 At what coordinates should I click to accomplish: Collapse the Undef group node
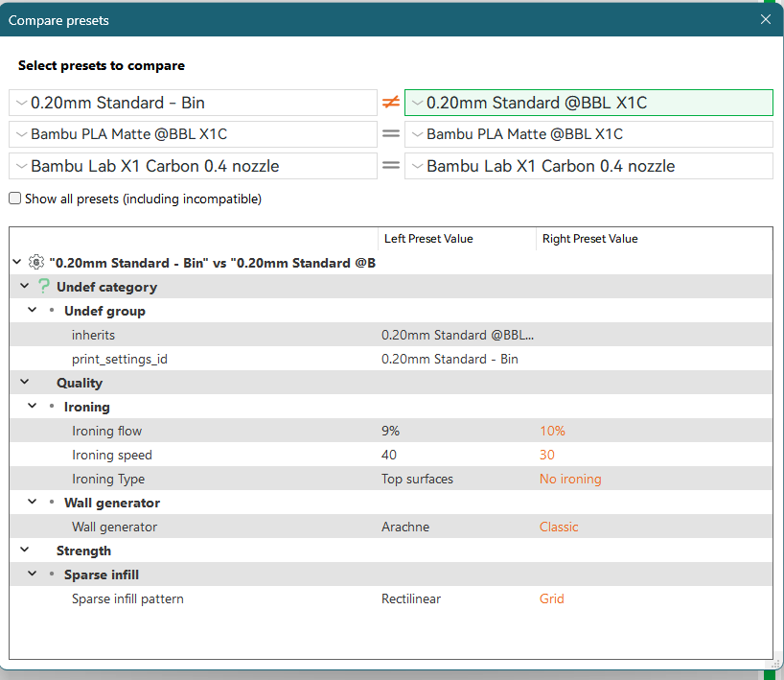(32, 310)
